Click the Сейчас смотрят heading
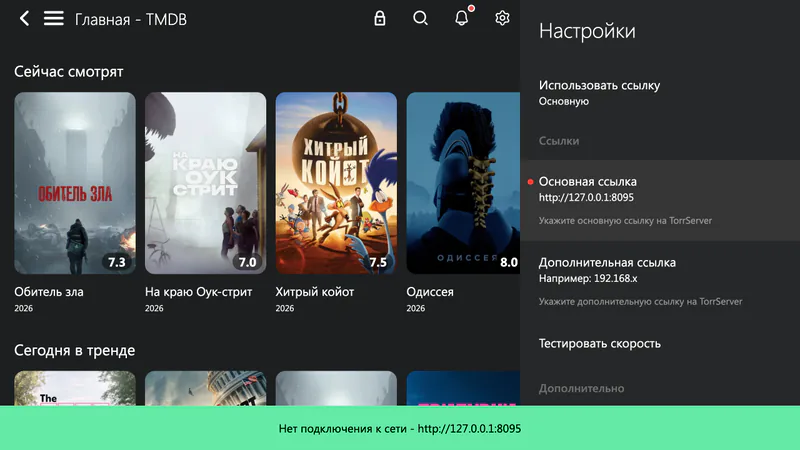This screenshot has height=450, width=800. (x=69, y=71)
